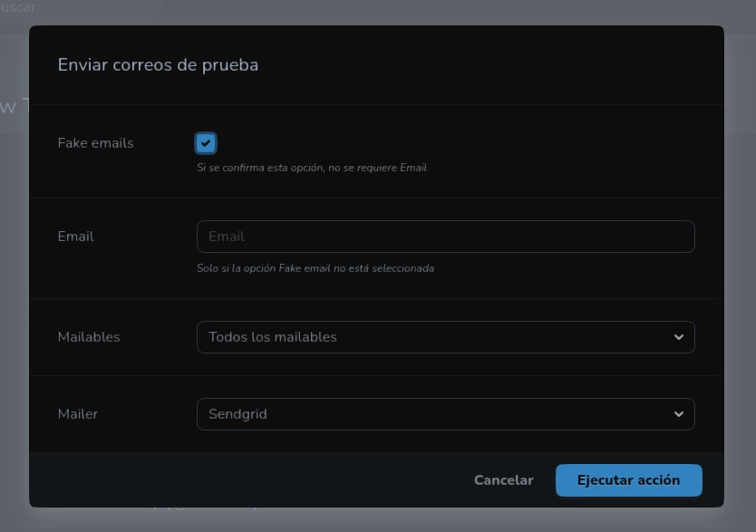Click the Email field label
756x532 pixels.
point(75,237)
